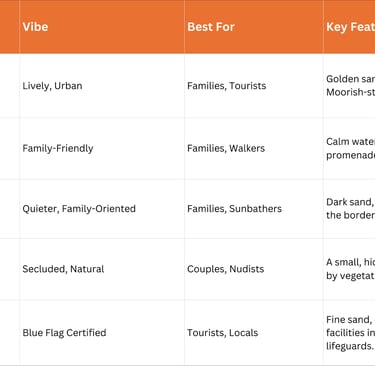Select the Quieter, Family-Oriented cell
This screenshot has width=375, height=366.
coord(102,209)
